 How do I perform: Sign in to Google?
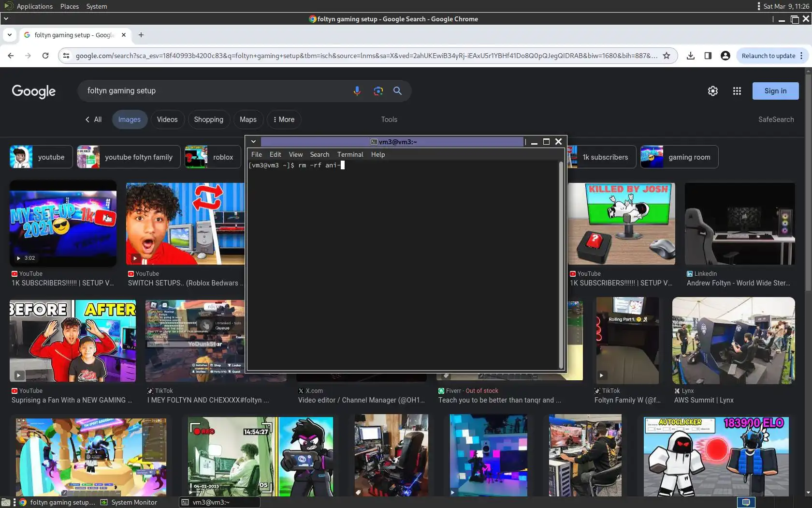tap(775, 91)
